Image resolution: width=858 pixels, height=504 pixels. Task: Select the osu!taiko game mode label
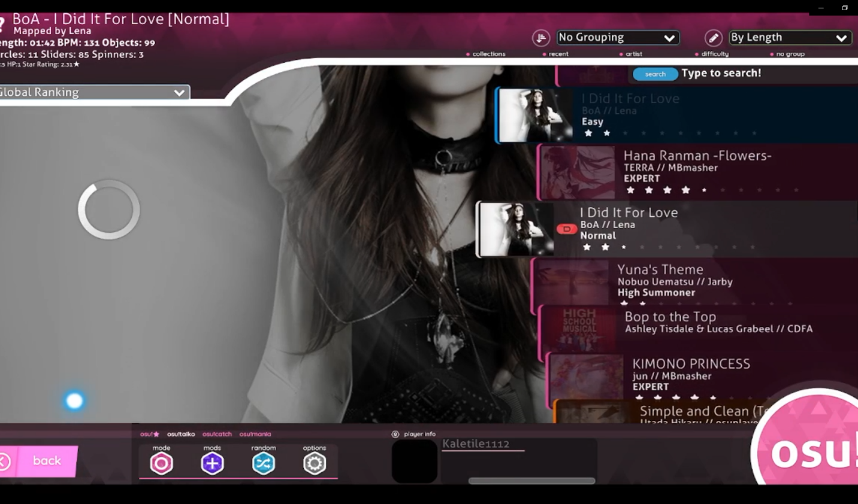pyautogui.click(x=181, y=434)
